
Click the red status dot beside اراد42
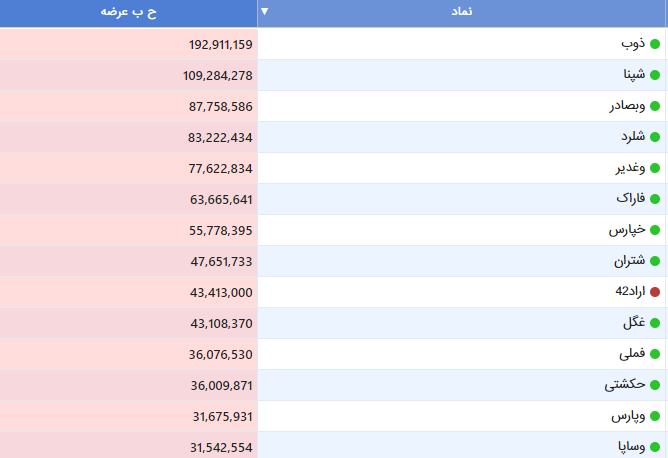655,292
